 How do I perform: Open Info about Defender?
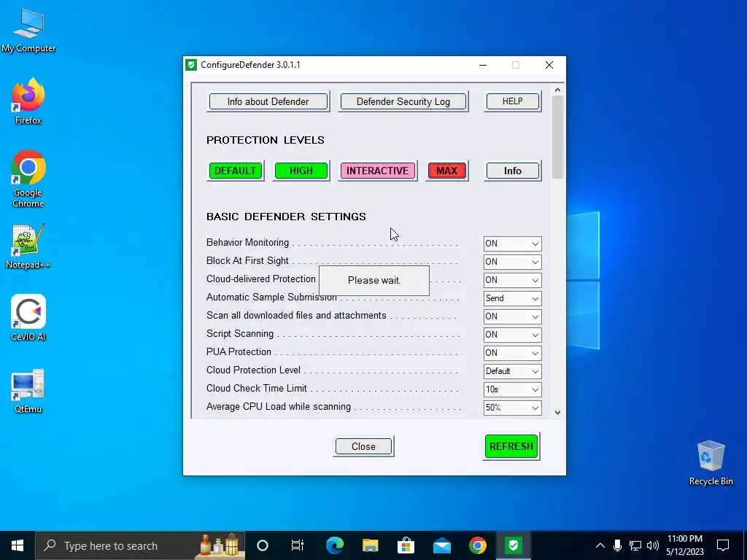(268, 101)
